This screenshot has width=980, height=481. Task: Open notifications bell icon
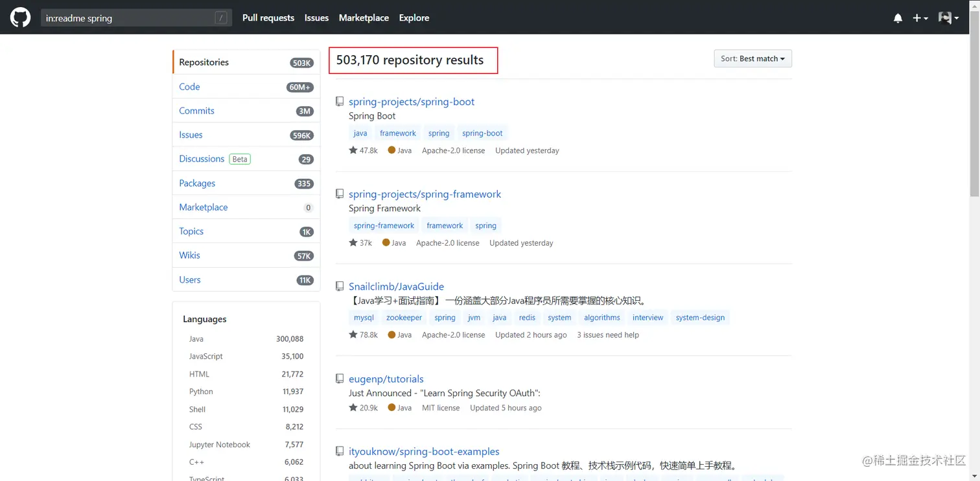pos(898,18)
